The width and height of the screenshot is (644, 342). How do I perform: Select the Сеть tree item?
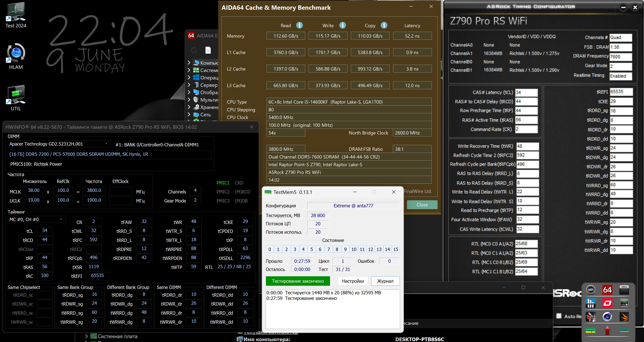click(x=205, y=115)
